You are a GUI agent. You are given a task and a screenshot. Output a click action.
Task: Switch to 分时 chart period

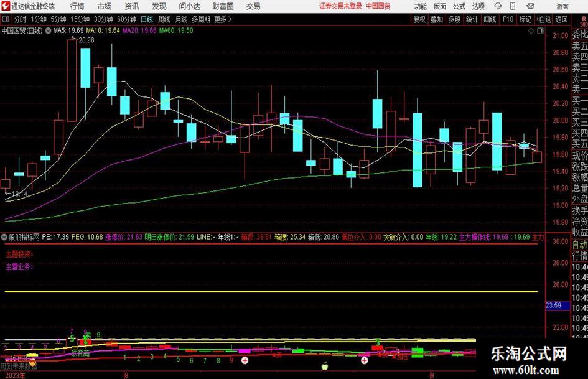click(x=21, y=19)
